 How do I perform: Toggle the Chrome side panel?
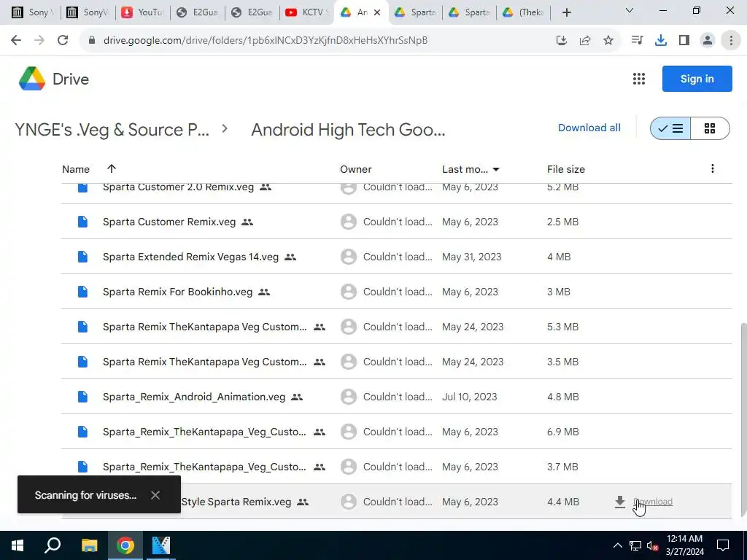click(684, 41)
